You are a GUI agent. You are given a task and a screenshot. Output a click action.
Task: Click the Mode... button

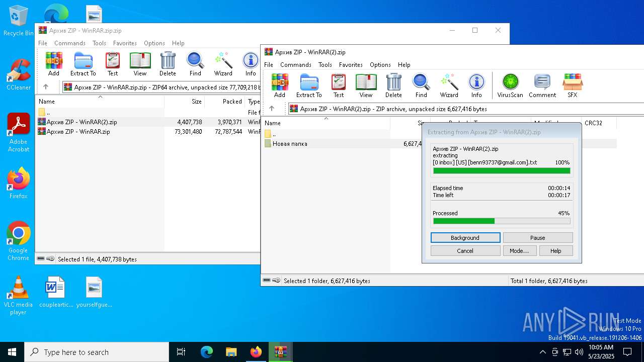(x=519, y=251)
